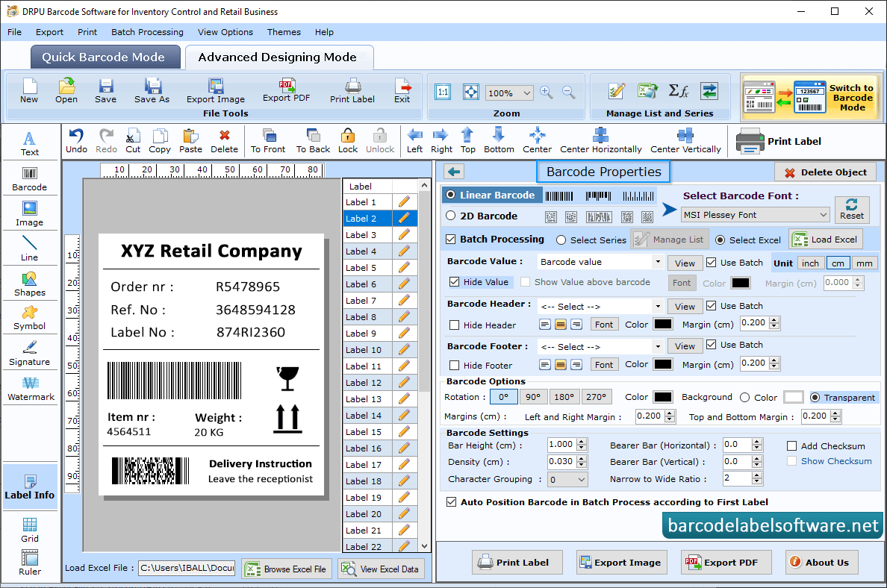
Task: Bring object To Front
Action: tap(268, 141)
